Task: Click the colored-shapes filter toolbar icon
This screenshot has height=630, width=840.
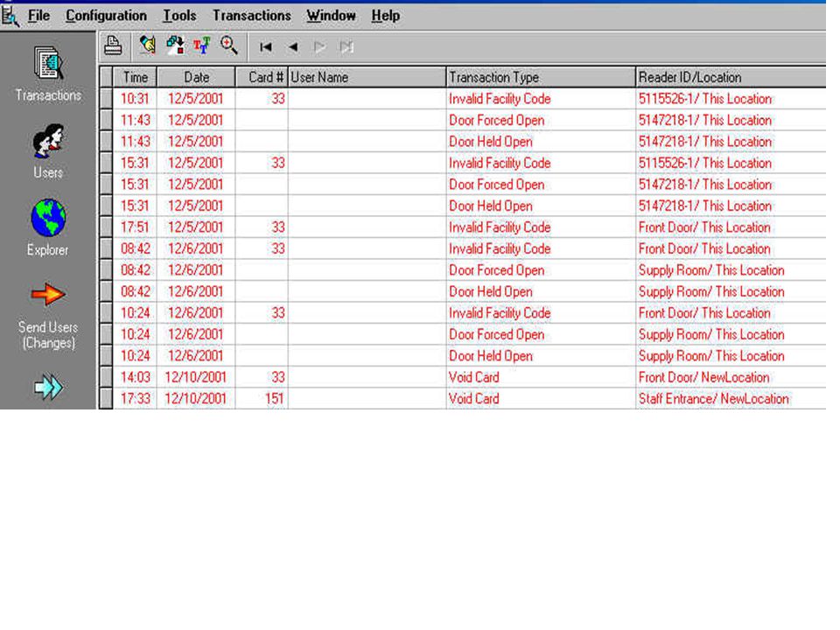Action: pyautogui.click(x=175, y=45)
